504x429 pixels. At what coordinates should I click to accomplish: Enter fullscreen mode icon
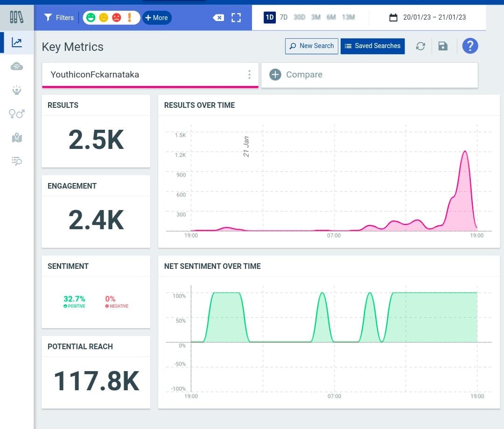point(236,18)
